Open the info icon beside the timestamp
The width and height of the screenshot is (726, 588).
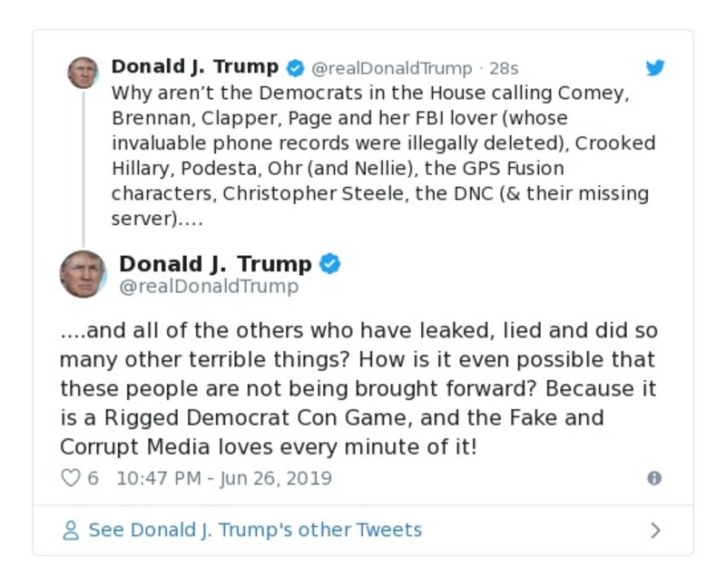point(656,478)
